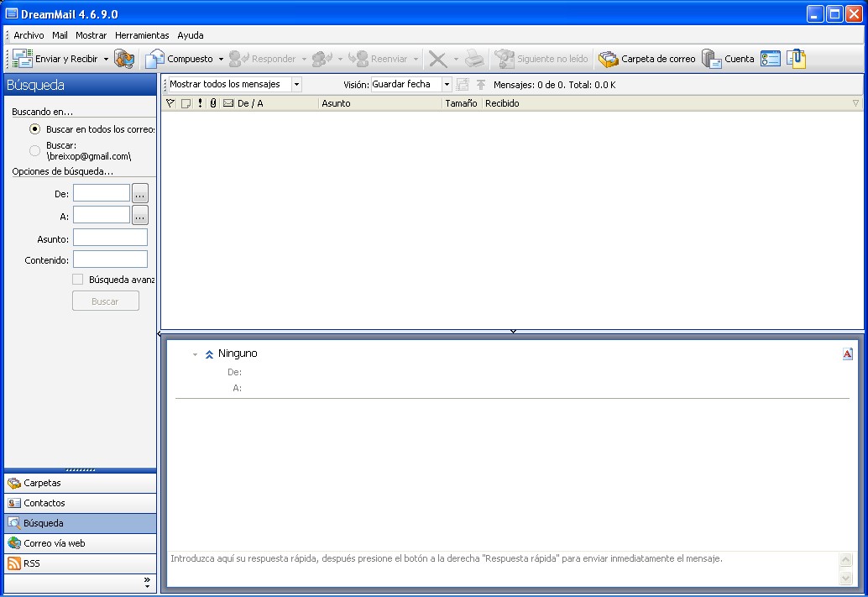Click the Asunto search input field
Viewport: 868px width, 597px height.
[x=110, y=238]
